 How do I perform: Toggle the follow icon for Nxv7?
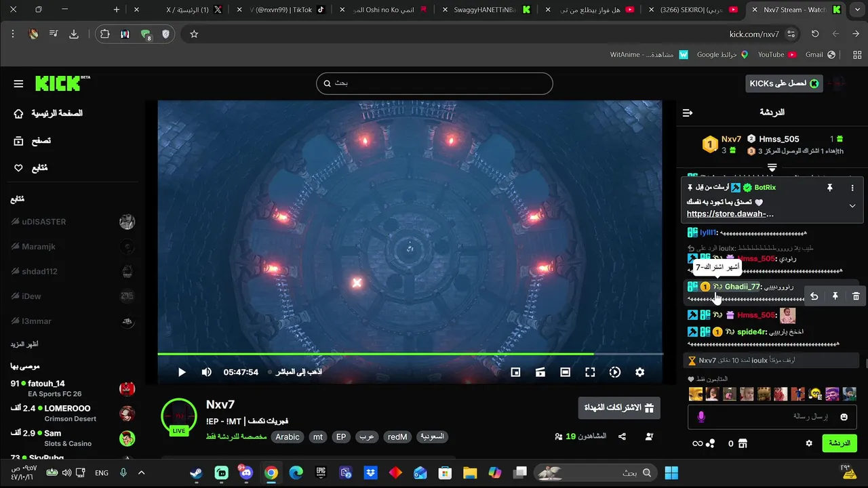pyautogui.click(x=649, y=436)
